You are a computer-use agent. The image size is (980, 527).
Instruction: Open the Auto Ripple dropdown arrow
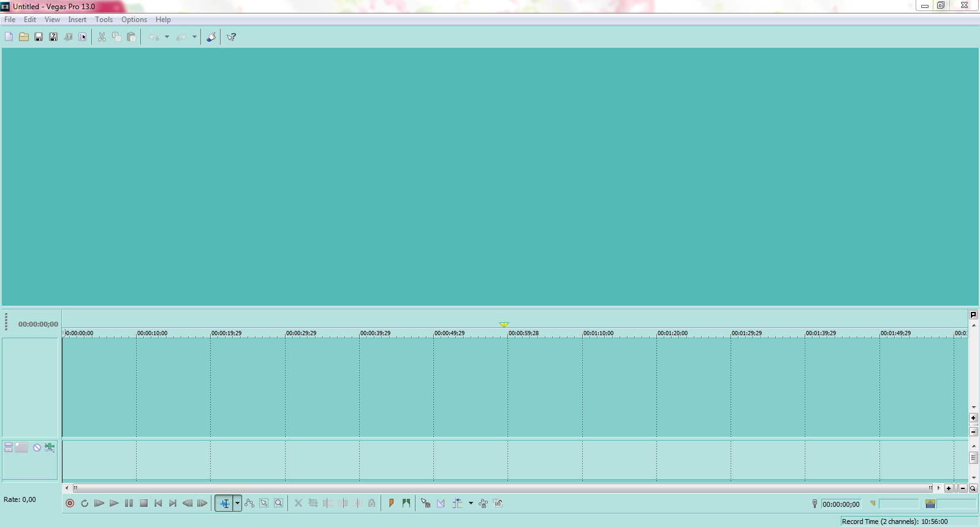click(x=471, y=503)
